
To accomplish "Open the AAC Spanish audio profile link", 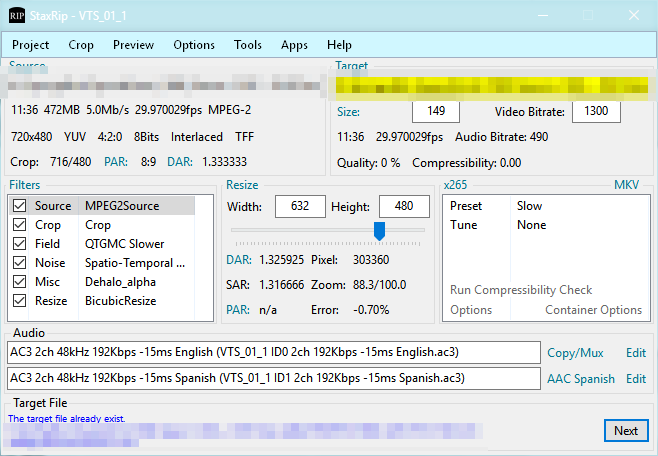I will click(x=580, y=379).
